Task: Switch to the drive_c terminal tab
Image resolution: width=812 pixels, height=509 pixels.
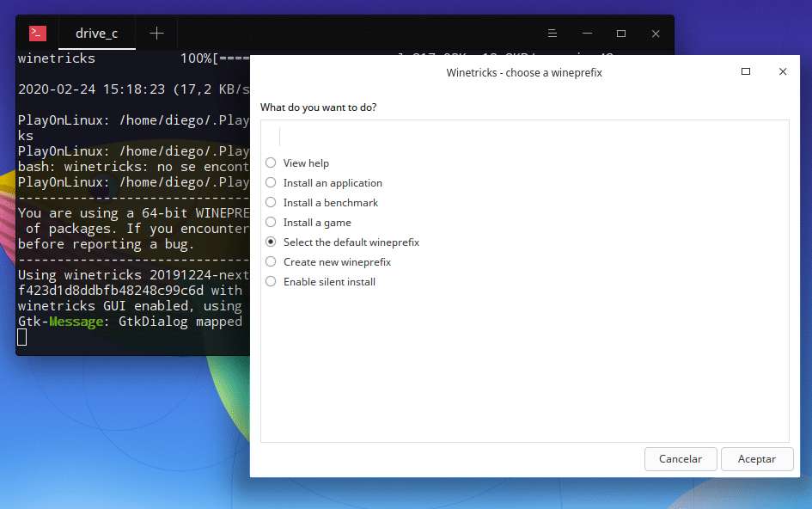Action: click(x=97, y=34)
